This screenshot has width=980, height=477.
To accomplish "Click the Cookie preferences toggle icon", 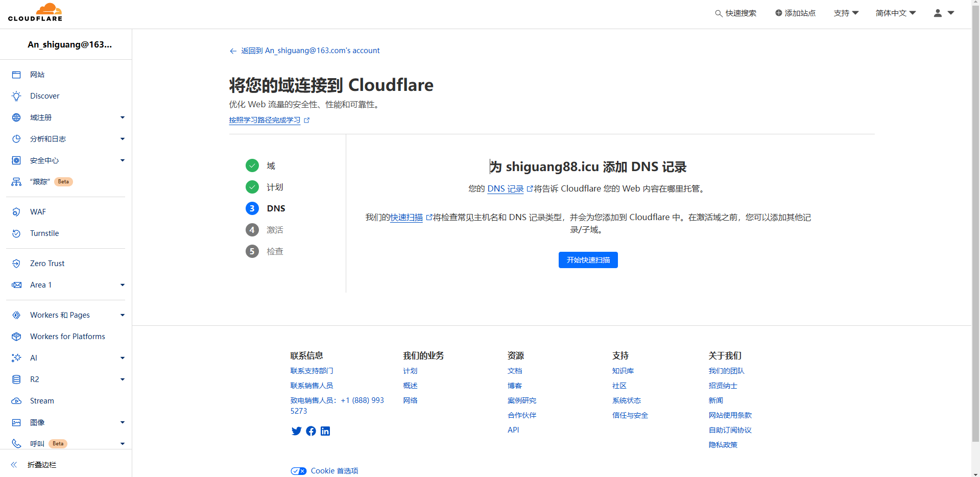I will coord(299,471).
